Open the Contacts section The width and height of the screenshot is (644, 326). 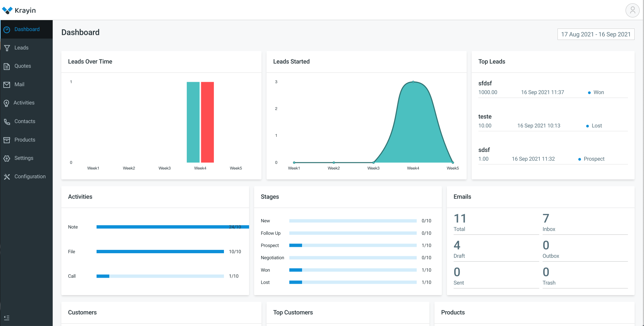24,121
